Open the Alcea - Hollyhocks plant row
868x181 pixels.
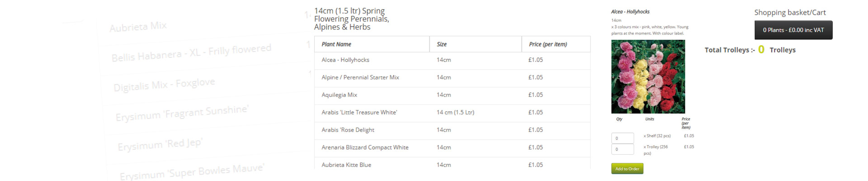pyautogui.click(x=452, y=60)
